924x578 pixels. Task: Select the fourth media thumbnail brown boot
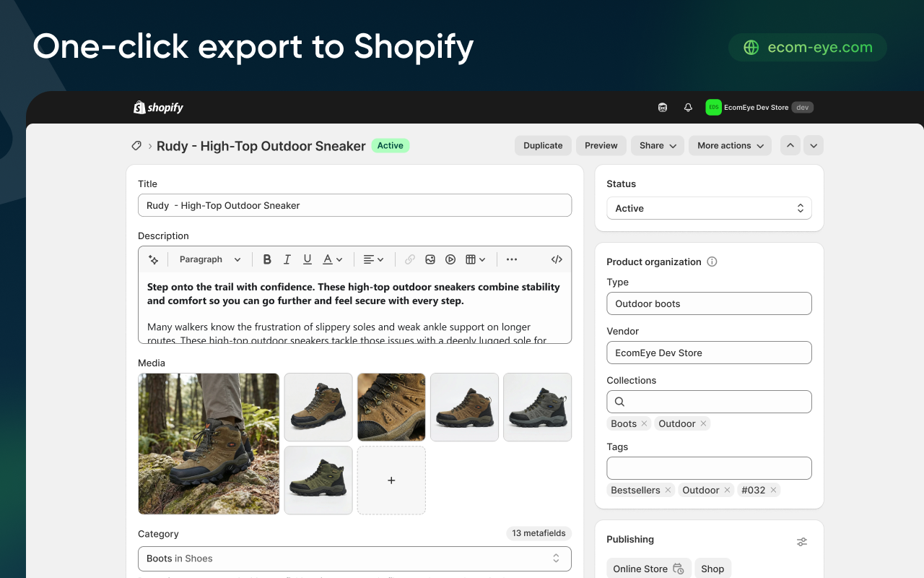click(464, 407)
